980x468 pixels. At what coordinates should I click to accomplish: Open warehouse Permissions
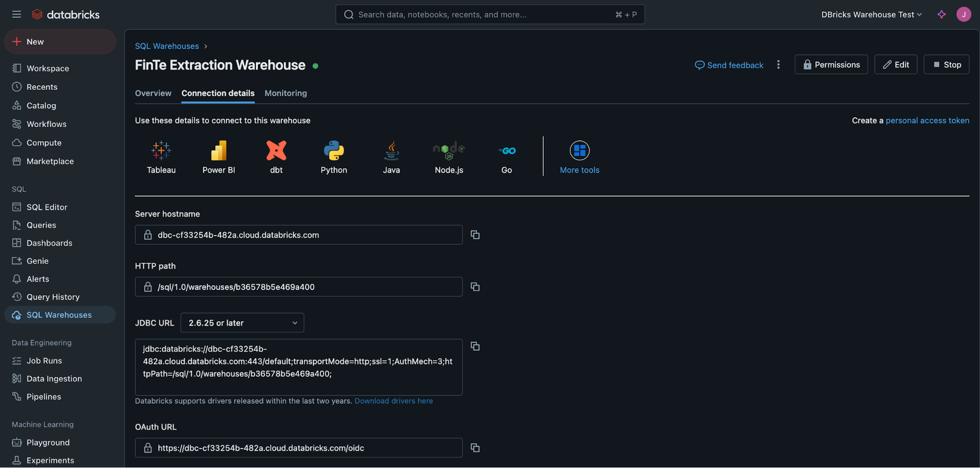tap(831, 65)
